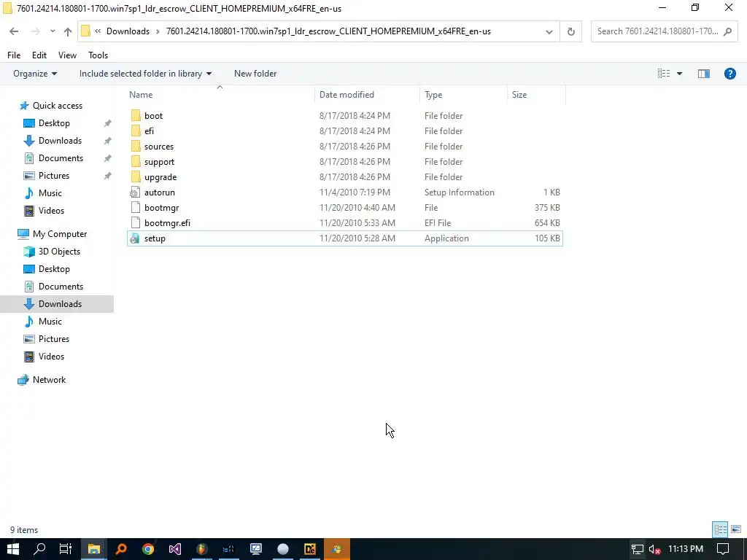
Task: Click the Setup Information type cell
Action: (x=460, y=192)
